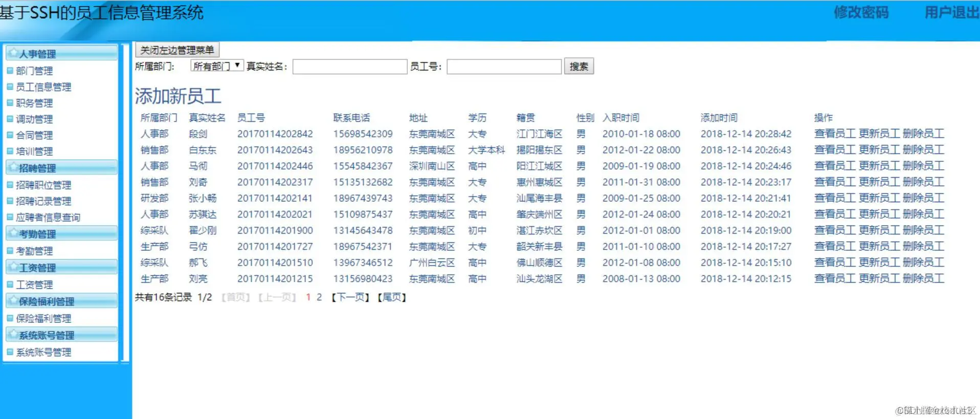Toggle the 系统账号管理 section header

point(61,335)
